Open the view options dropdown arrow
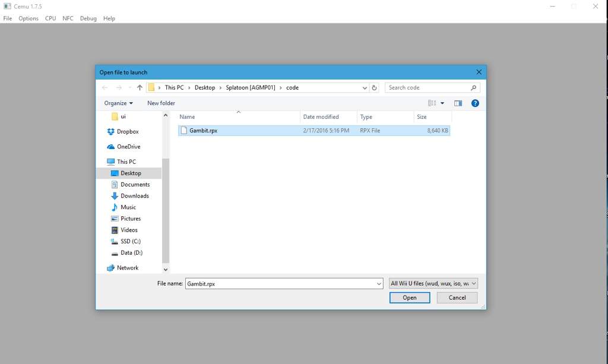 point(442,103)
